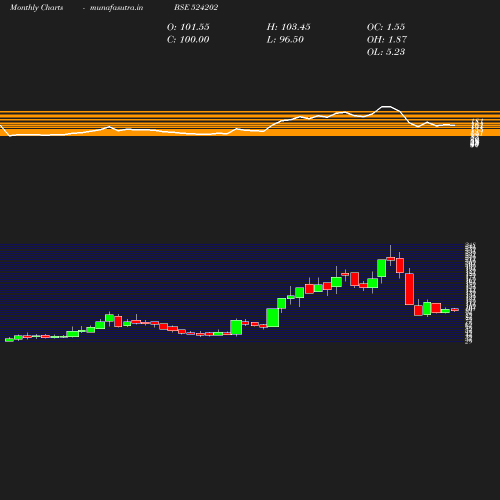
Task: Click the 'OH: 1.87' statistic
Action: tap(387, 39)
